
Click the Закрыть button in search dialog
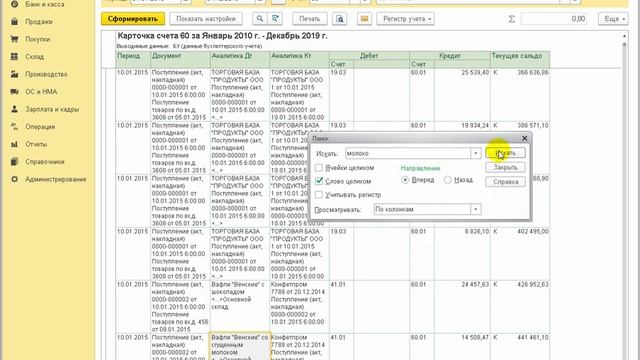[x=505, y=167]
